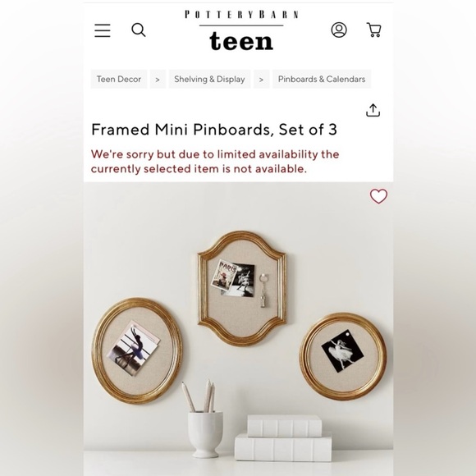Image resolution: width=476 pixels, height=476 pixels.
Task: View the shopping cart
Action: 373,30
